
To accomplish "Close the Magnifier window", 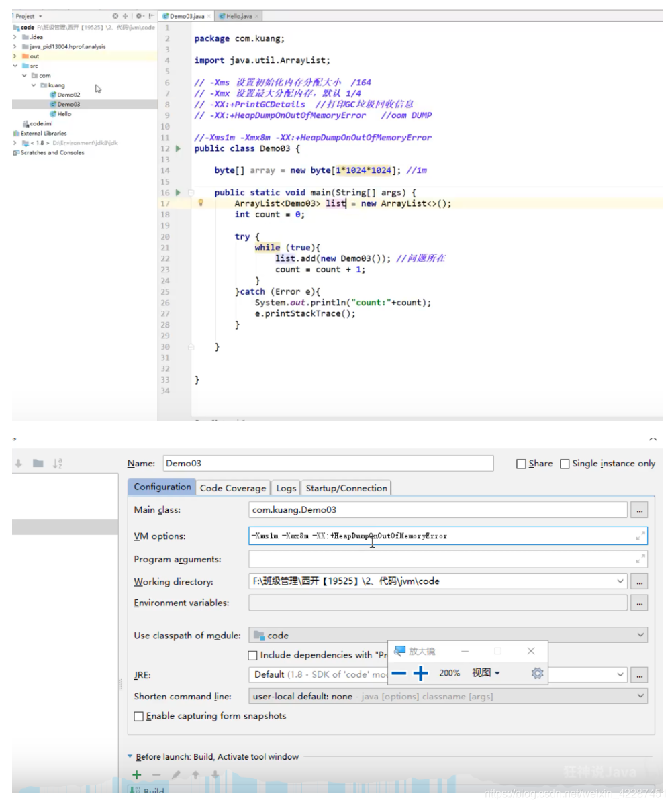I will 531,651.
